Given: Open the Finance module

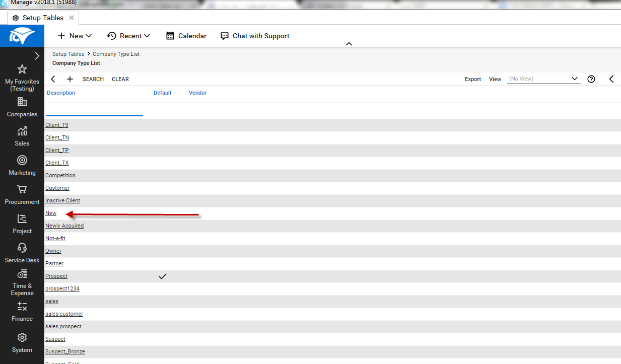Looking at the screenshot, I should tap(22, 312).
